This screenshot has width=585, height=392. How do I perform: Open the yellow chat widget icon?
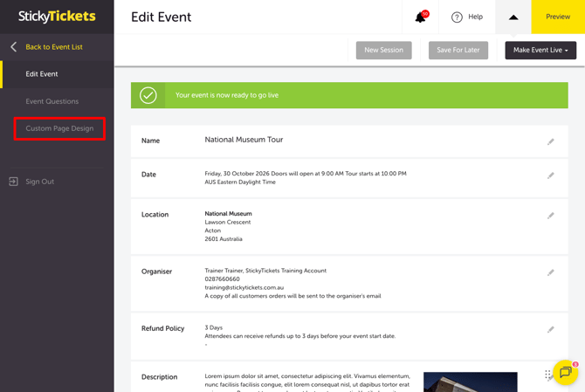pyautogui.click(x=565, y=372)
